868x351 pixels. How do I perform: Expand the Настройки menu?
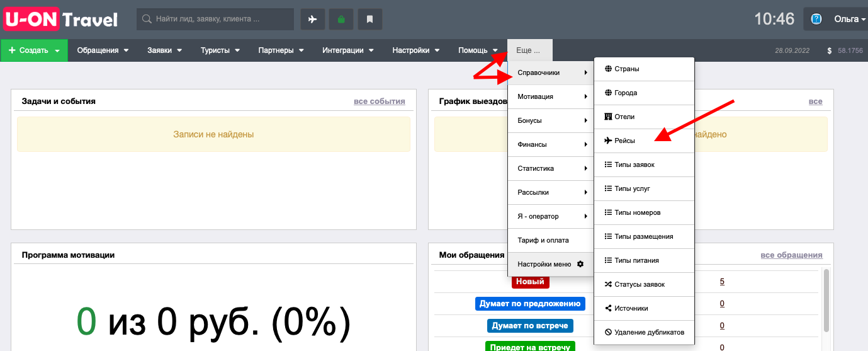pos(416,50)
